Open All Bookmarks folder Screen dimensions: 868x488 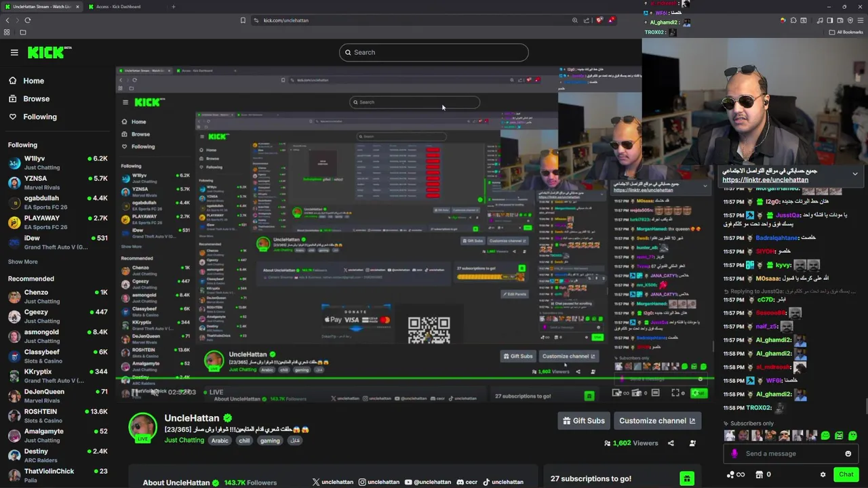click(x=846, y=32)
